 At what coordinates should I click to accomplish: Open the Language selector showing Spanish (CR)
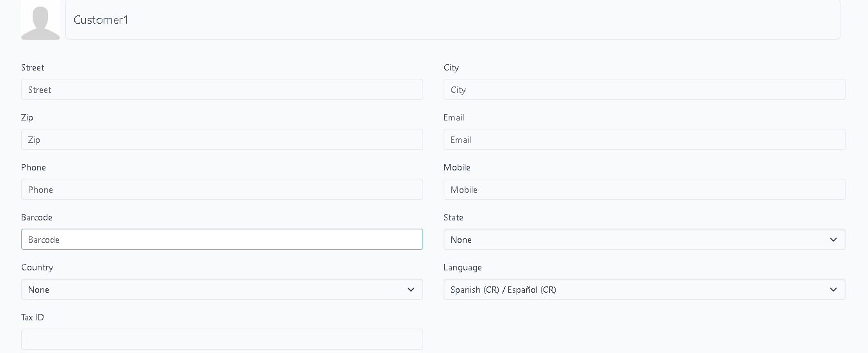(644, 290)
